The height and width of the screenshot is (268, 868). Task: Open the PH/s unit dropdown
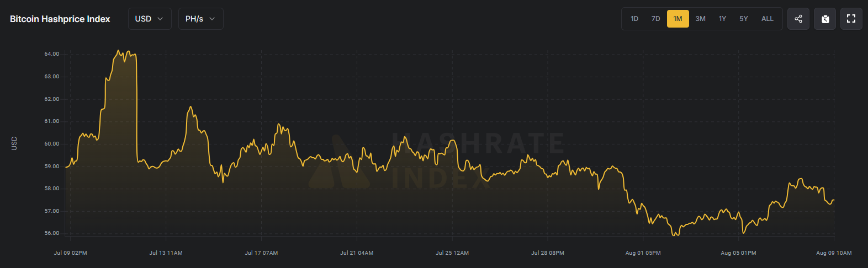(x=200, y=19)
